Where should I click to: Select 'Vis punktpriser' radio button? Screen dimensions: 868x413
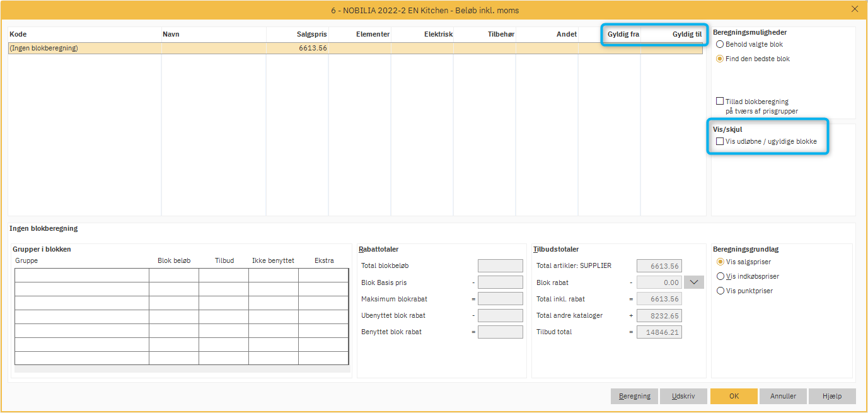tap(720, 291)
